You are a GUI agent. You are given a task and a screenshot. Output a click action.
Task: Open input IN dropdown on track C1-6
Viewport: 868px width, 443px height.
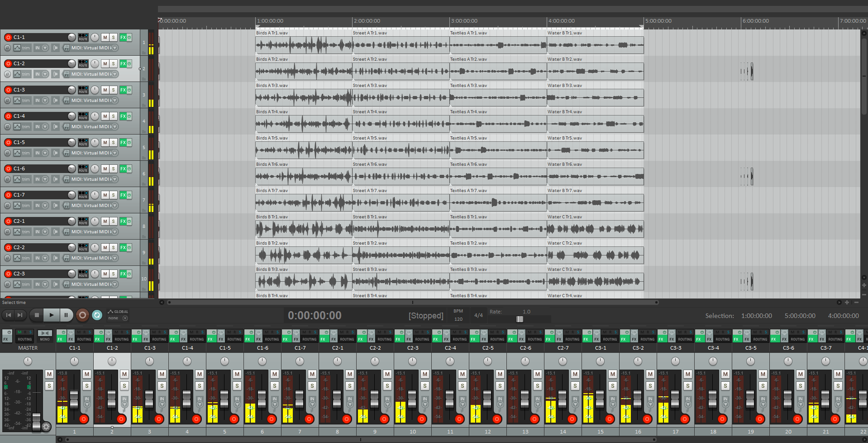click(41, 179)
